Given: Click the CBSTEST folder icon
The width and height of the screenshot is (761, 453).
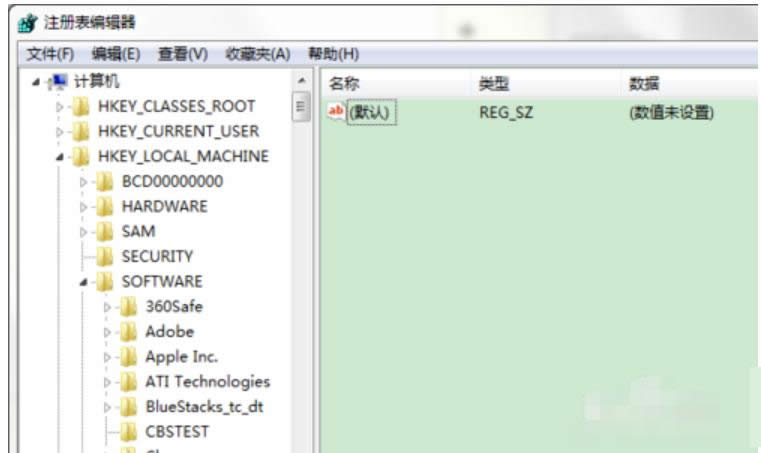Looking at the screenshot, I should [x=128, y=432].
